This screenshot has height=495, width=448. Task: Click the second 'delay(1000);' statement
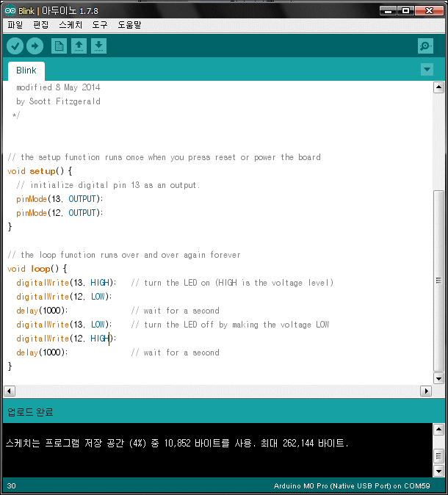pos(42,353)
